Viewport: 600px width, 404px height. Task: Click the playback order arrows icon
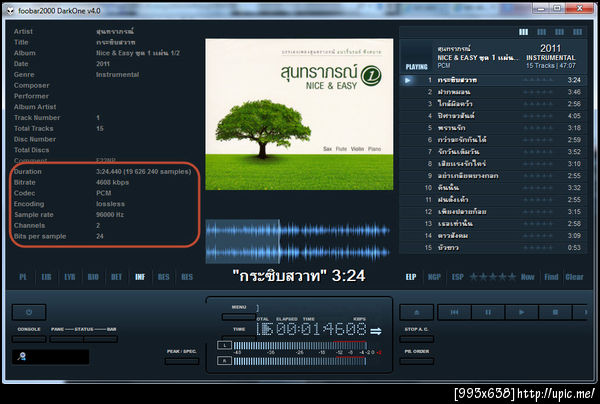point(376,331)
